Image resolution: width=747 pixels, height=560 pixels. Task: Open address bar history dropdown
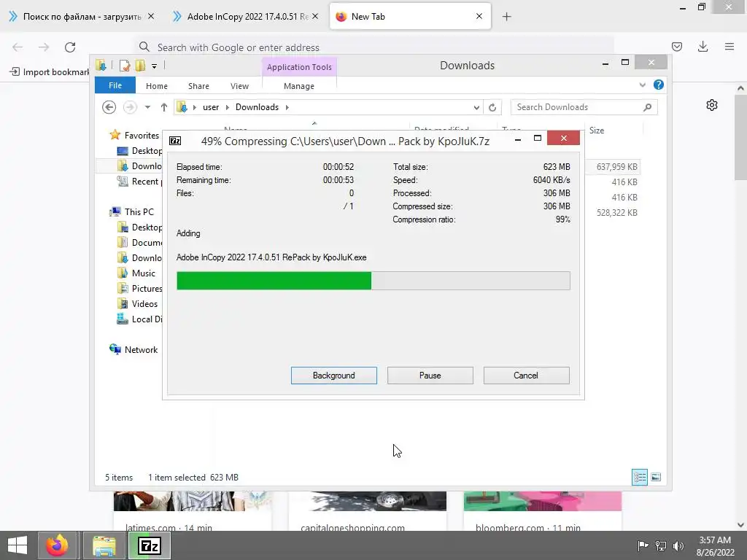[476, 107]
